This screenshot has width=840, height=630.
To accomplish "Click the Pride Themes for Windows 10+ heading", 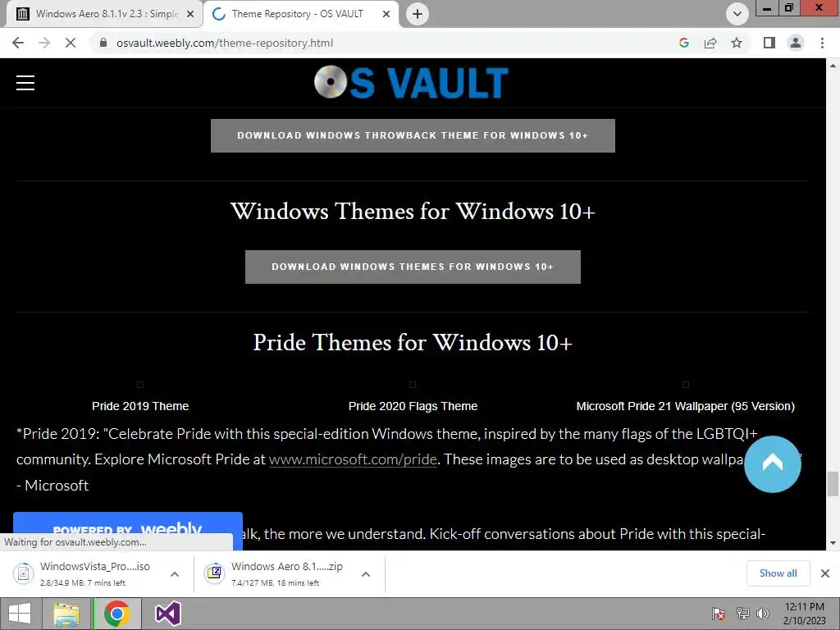I will tap(413, 342).
